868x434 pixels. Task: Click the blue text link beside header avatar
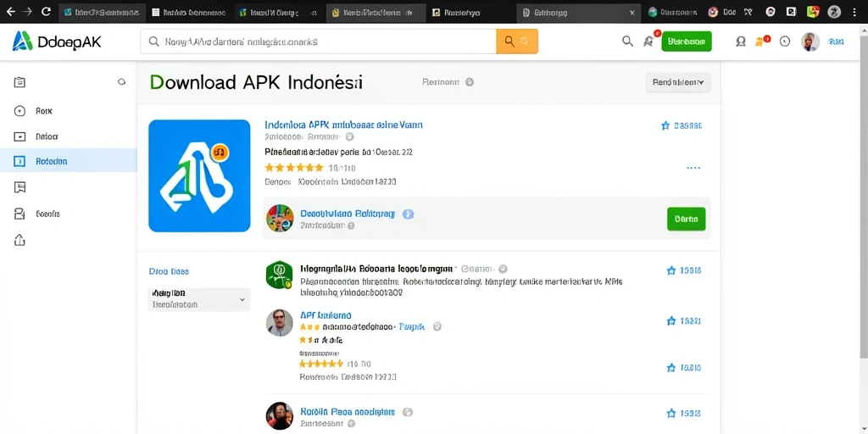(835, 42)
